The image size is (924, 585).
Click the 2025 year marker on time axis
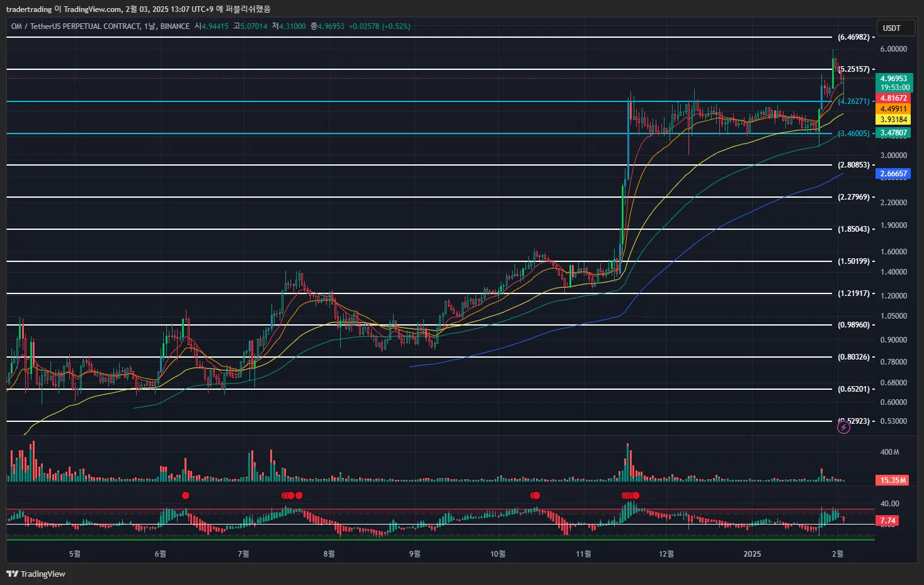(752, 554)
